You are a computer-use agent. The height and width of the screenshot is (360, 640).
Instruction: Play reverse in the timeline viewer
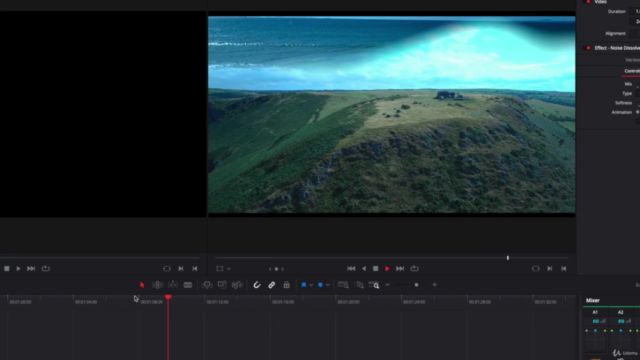click(364, 269)
